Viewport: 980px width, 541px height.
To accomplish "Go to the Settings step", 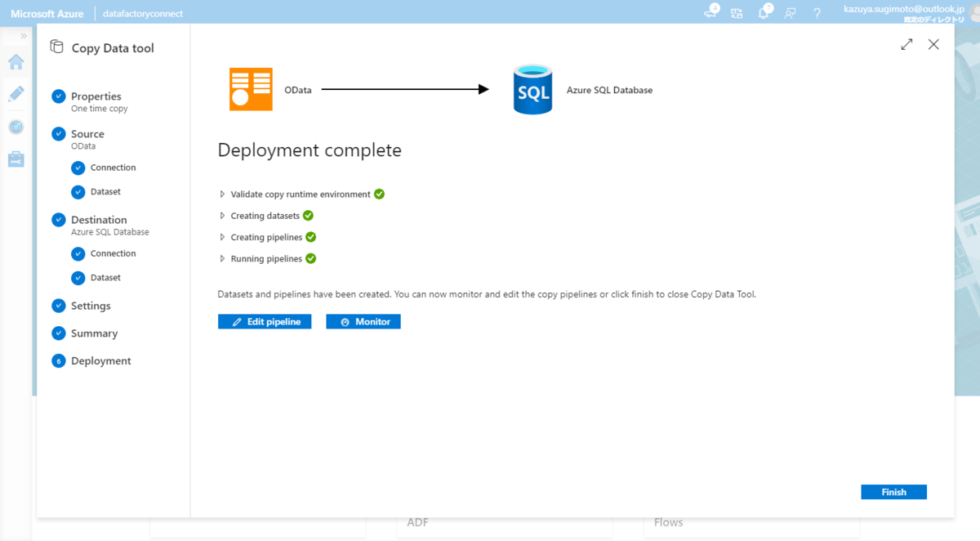I will click(91, 306).
